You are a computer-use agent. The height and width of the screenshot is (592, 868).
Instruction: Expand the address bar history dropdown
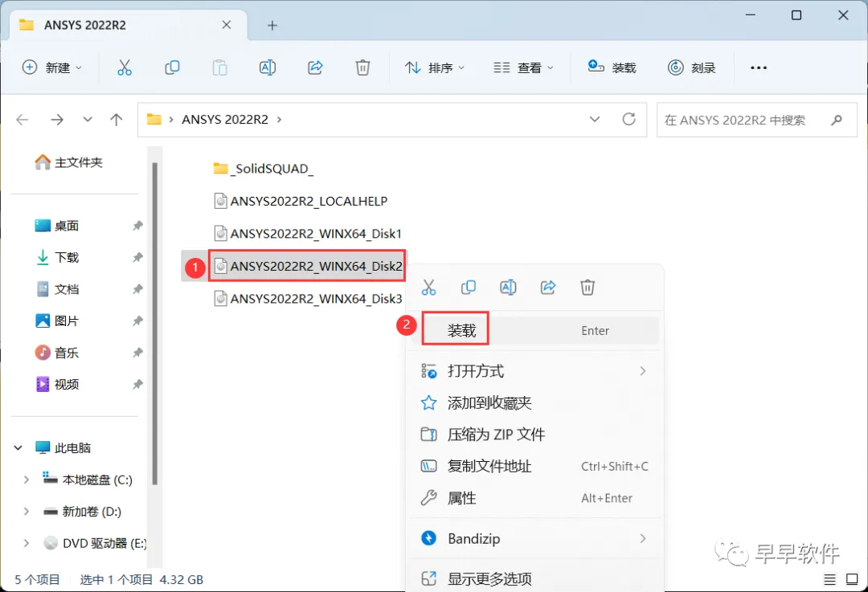click(x=595, y=120)
